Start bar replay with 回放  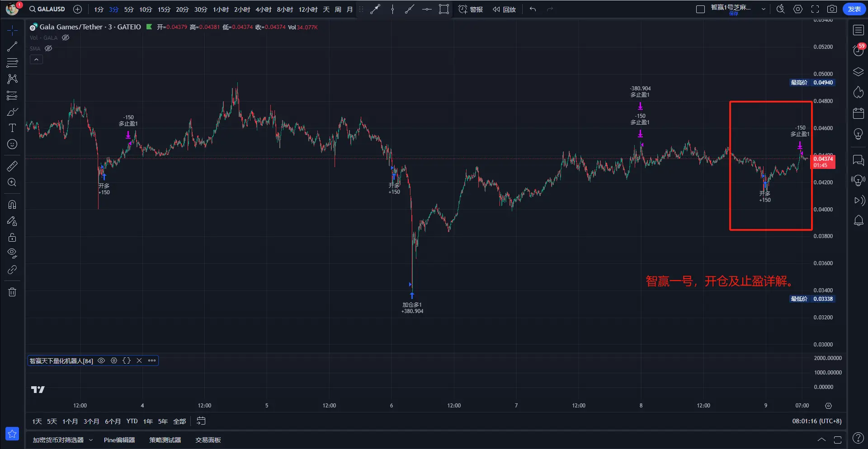(x=504, y=9)
